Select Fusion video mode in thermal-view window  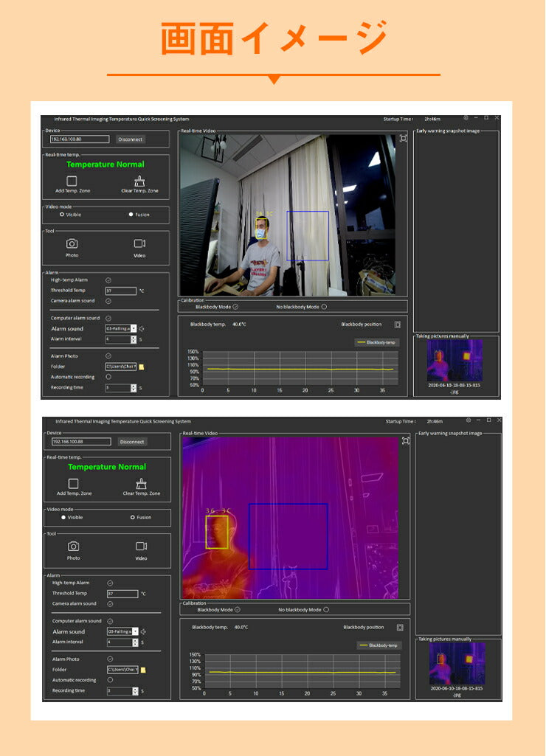tap(133, 517)
